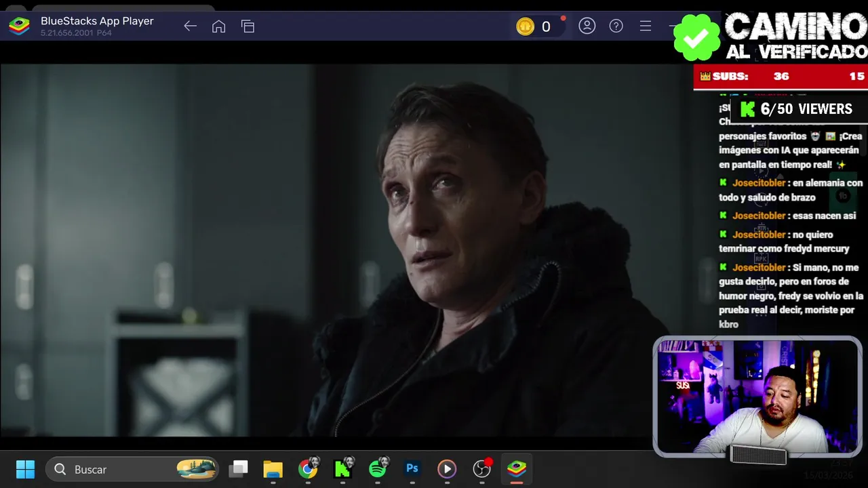Open File Explorer from the taskbar

coord(273,469)
